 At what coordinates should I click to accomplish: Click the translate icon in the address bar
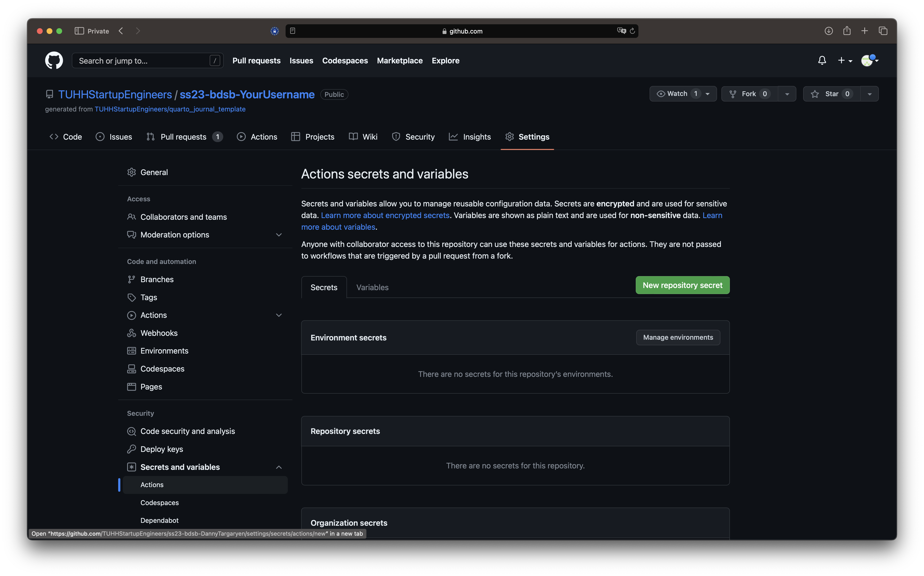click(621, 31)
